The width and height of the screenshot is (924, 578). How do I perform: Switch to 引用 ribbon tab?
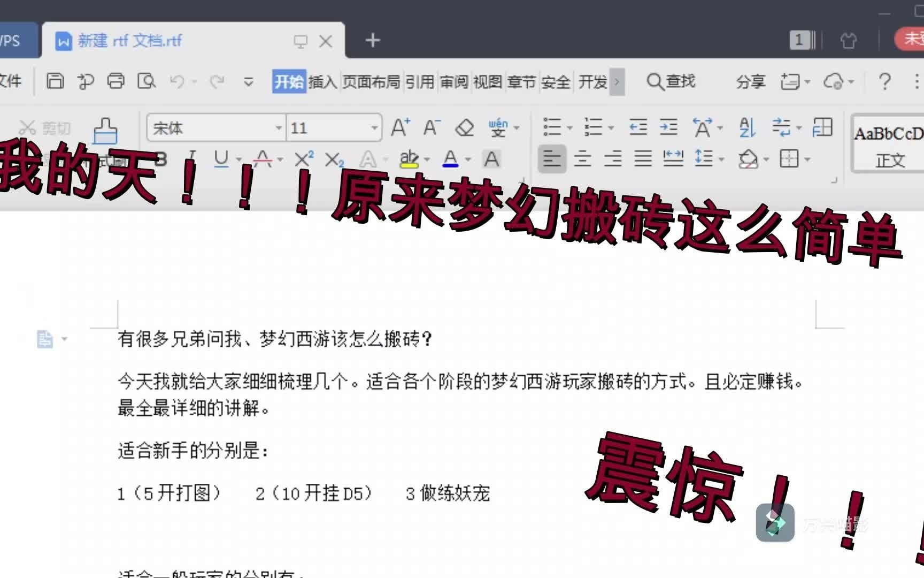420,82
